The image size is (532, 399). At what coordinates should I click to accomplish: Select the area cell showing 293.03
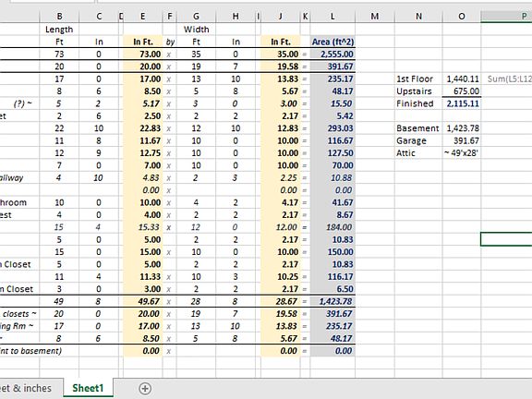pos(332,128)
